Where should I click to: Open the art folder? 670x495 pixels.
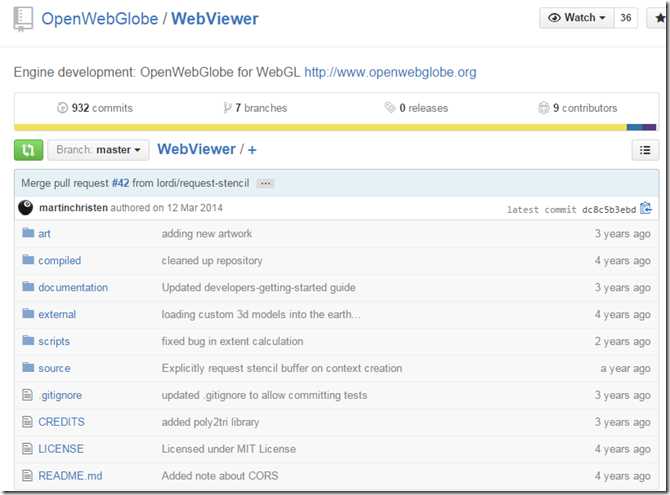click(44, 234)
